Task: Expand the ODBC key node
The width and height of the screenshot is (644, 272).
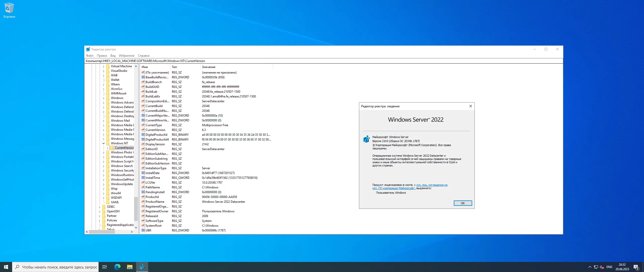Action: pyautogui.click(x=99, y=207)
